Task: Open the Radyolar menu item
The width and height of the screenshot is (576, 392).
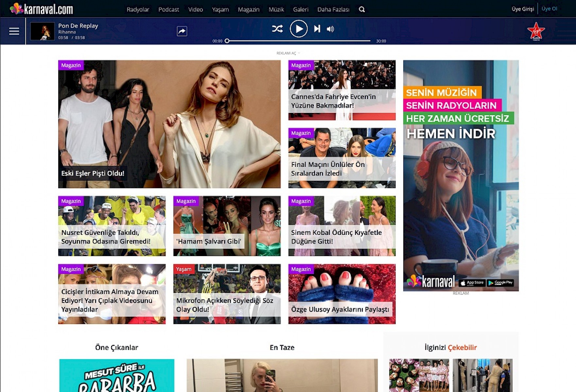Action: [x=138, y=9]
